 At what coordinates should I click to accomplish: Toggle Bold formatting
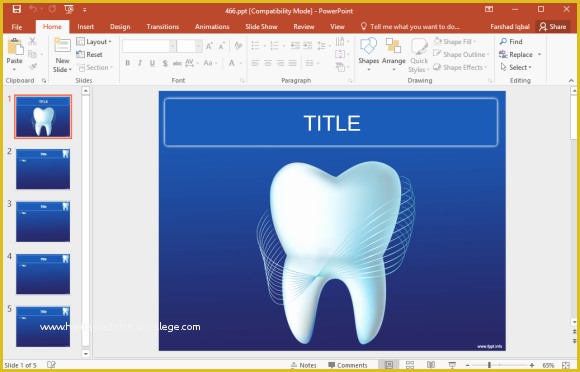pyautogui.click(x=128, y=63)
